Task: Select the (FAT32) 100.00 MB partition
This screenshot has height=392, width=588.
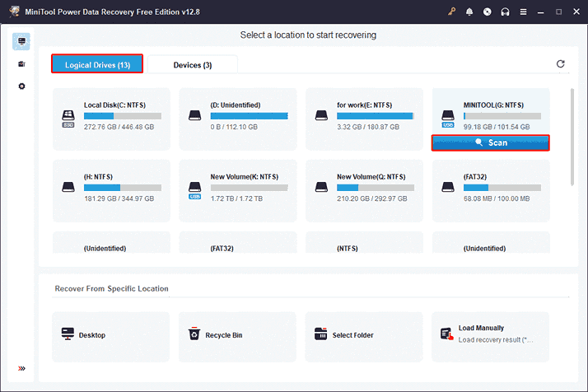Action: 491,190
